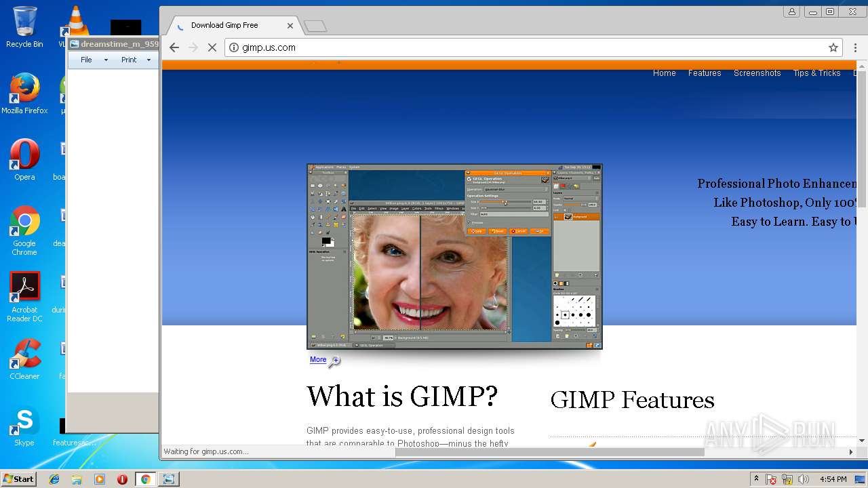Open the VLC media player desktop icon
The image size is (868, 488).
(x=75, y=27)
